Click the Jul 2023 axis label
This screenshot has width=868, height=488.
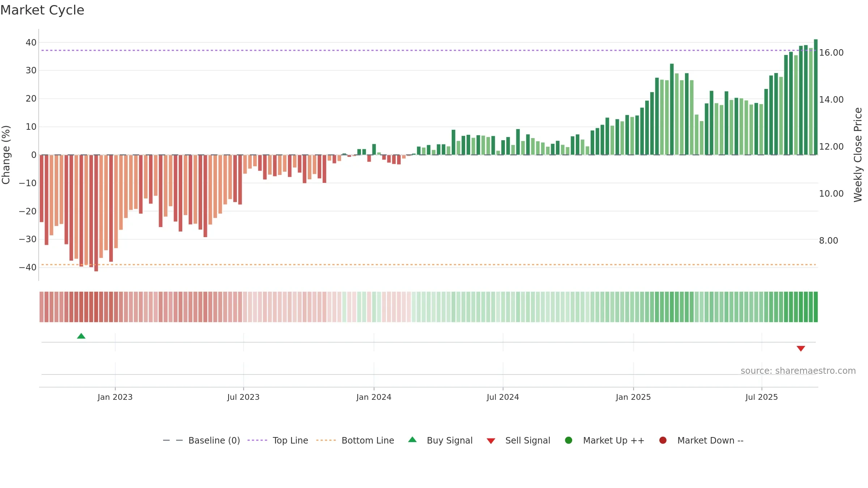243,397
